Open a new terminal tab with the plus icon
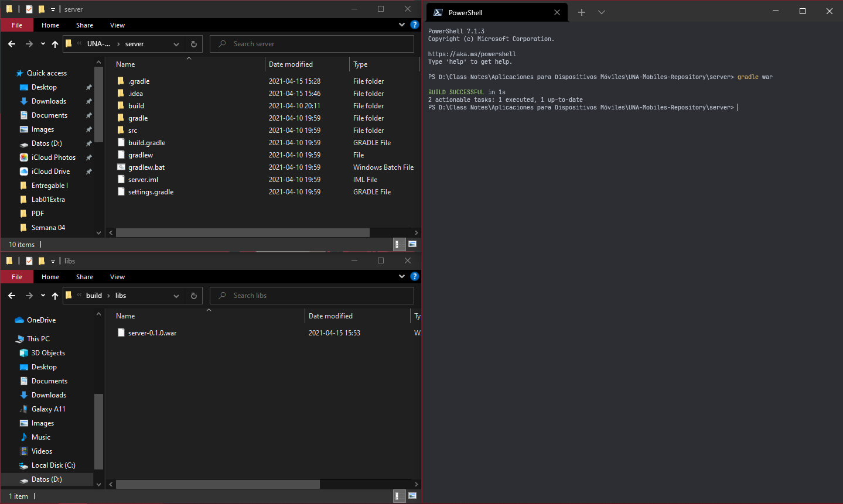 [x=581, y=12]
